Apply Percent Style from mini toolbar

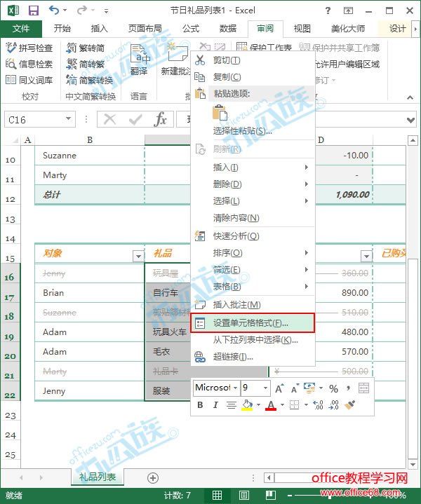pyautogui.click(x=333, y=388)
